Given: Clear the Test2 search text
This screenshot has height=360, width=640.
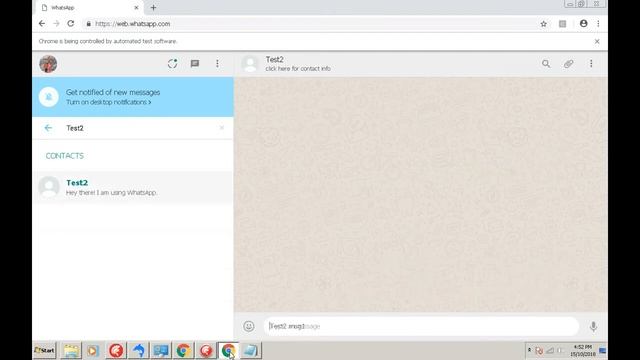Looking at the screenshot, I should (222, 128).
